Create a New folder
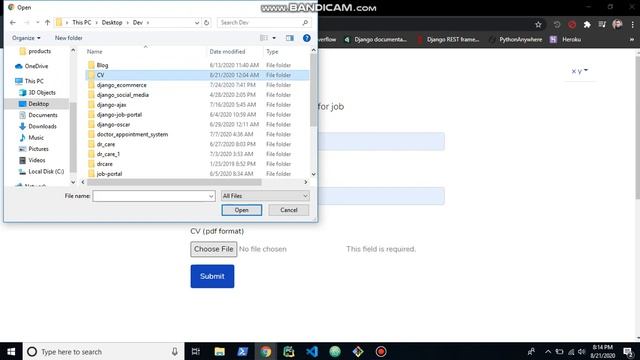 [x=69, y=38]
